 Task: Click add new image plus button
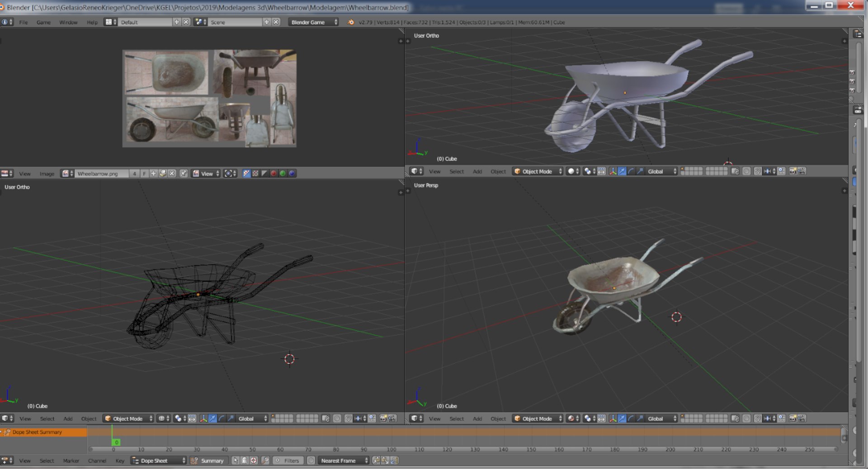(154, 174)
